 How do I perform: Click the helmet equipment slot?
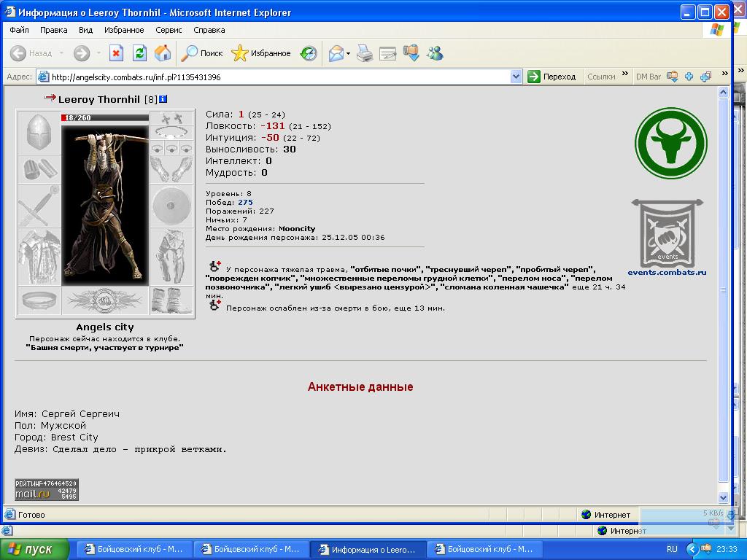click(x=39, y=132)
